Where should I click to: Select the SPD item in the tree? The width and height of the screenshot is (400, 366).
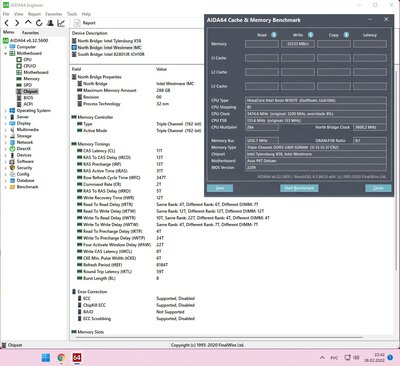click(28, 85)
